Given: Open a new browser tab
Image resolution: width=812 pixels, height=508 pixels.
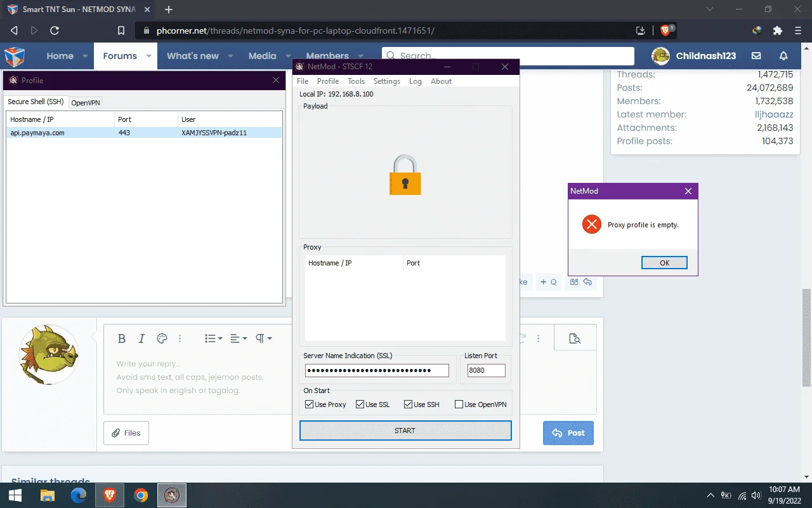Looking at the screenshot, I should coord(169,10).
